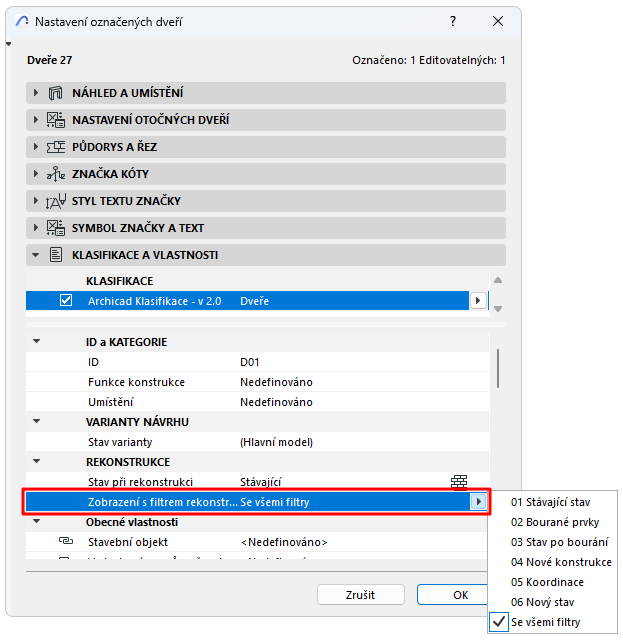Choose 06 Nový stav filter
The width and height of the screenshot is (623, 640).
tap(542, 602)
